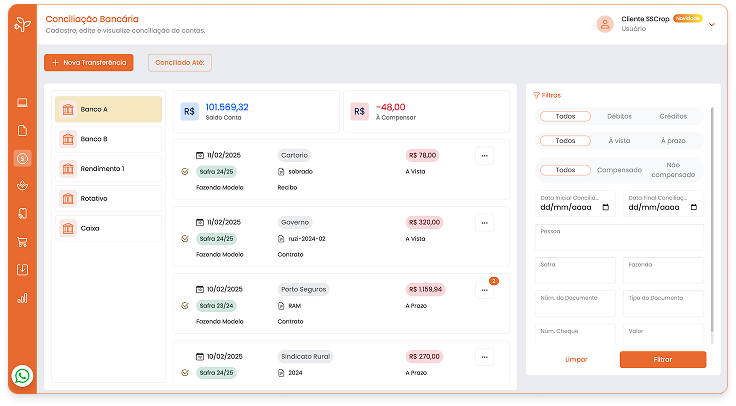Click the bar chart icon in sidebar
The height and width of the screenshot is (406, 736).
22,297
